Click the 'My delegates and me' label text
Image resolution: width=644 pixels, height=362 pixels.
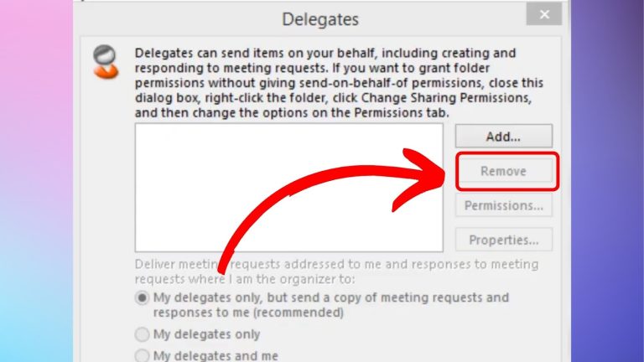pyautogui.click(x=216, y=355)
